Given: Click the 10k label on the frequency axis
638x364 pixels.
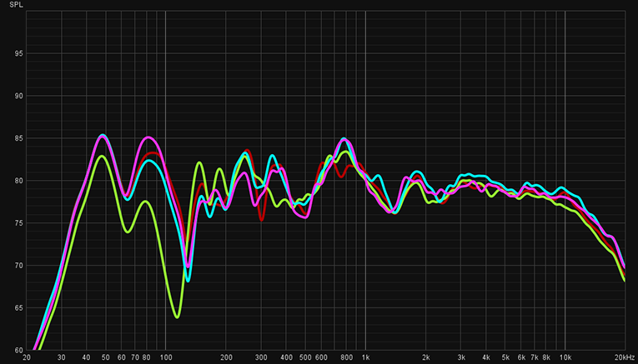Looking at the screenshot, I should 565,357.
